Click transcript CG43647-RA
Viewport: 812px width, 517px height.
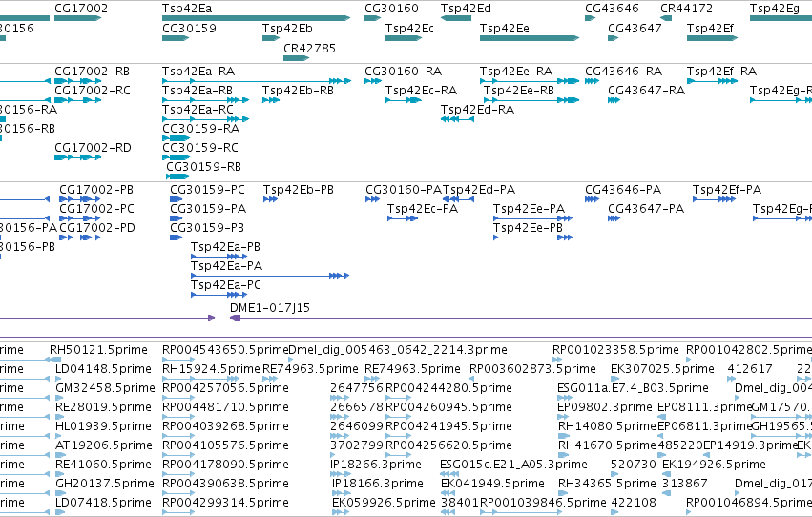pyautogui.click(x=646, y=90)
